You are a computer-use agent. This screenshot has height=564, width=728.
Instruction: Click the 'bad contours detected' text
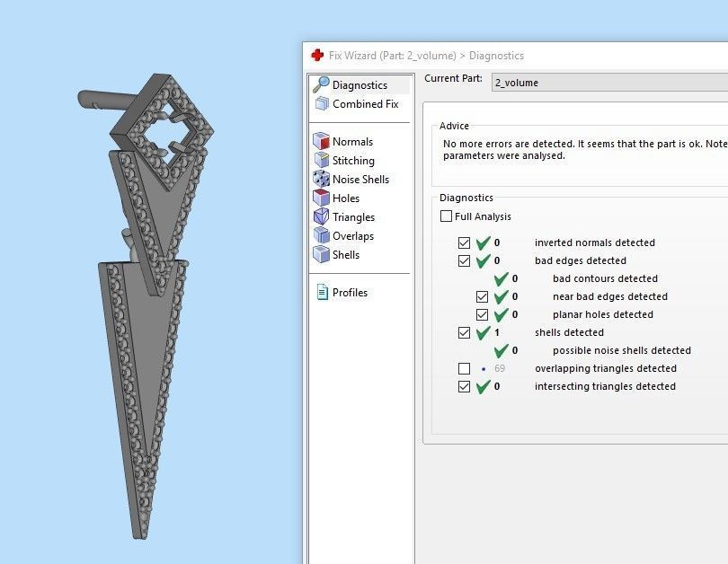[605, 278]
